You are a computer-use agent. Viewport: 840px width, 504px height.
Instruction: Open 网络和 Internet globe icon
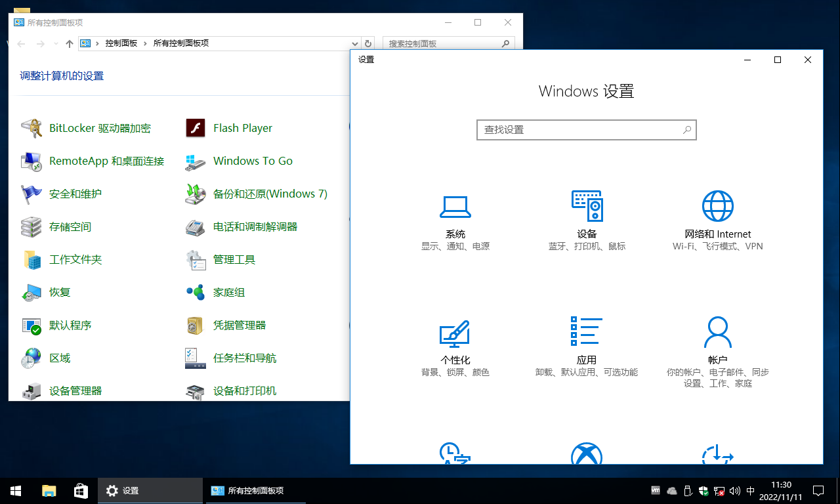click(718, 206)
